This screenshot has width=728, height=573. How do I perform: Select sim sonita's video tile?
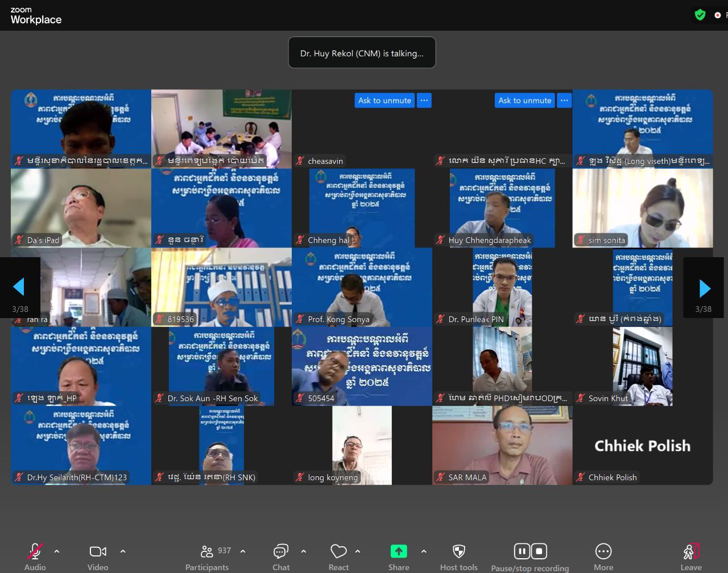(x=643, y=208)
